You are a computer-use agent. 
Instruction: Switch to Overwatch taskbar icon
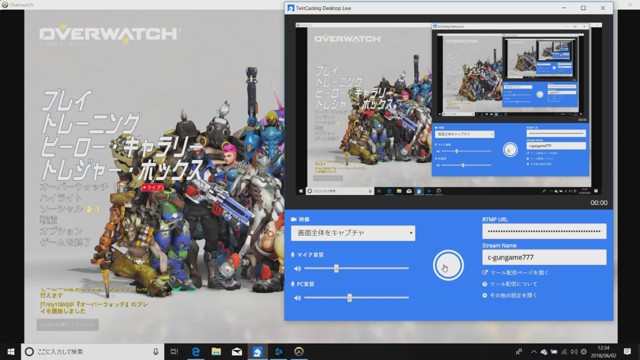(x=299, y=351)
